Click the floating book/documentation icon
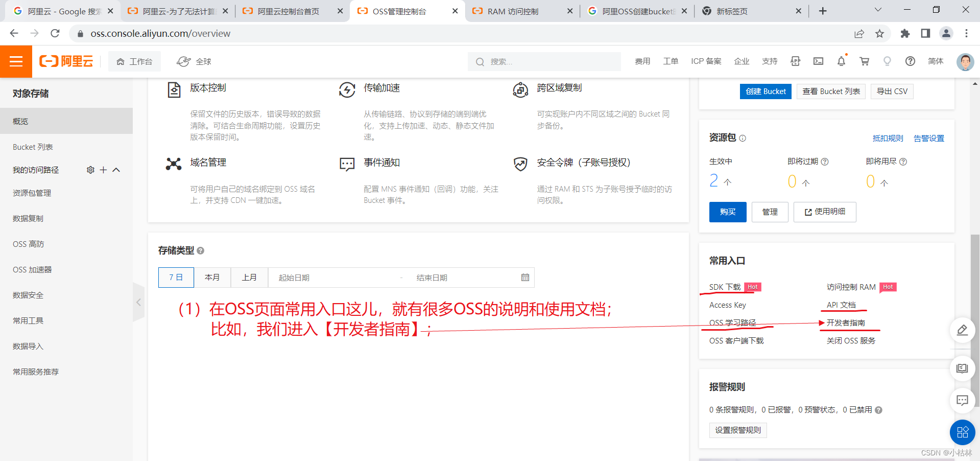 tap(962, 368)
